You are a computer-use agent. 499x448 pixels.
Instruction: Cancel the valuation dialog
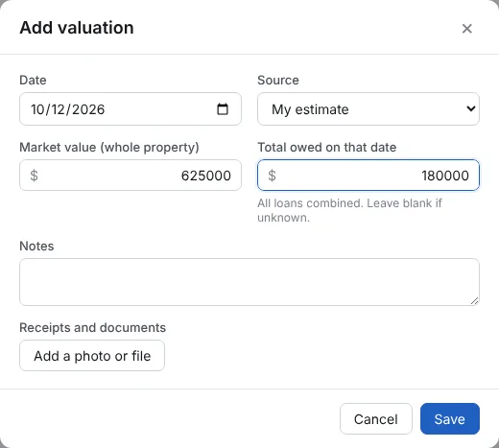click(376, 419)
